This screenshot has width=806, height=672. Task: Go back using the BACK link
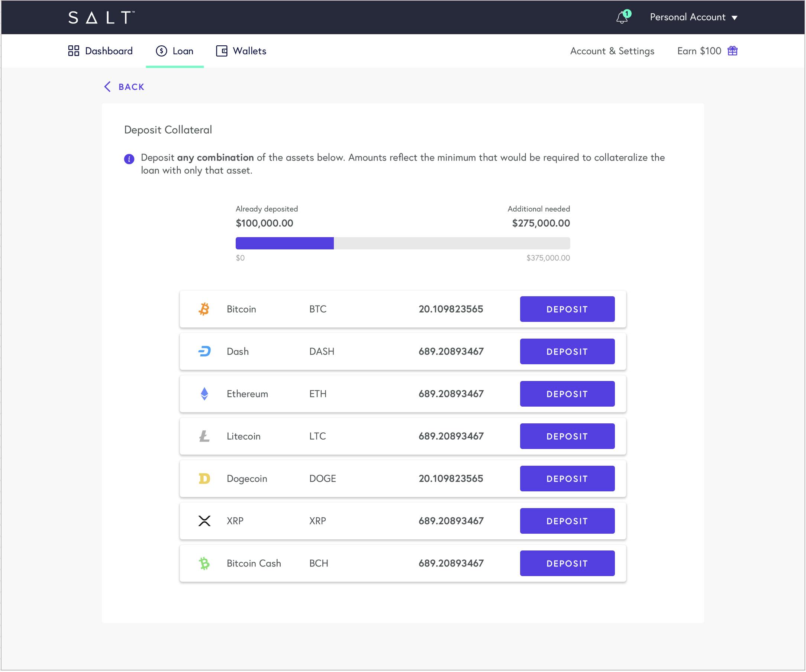[124, 87]
